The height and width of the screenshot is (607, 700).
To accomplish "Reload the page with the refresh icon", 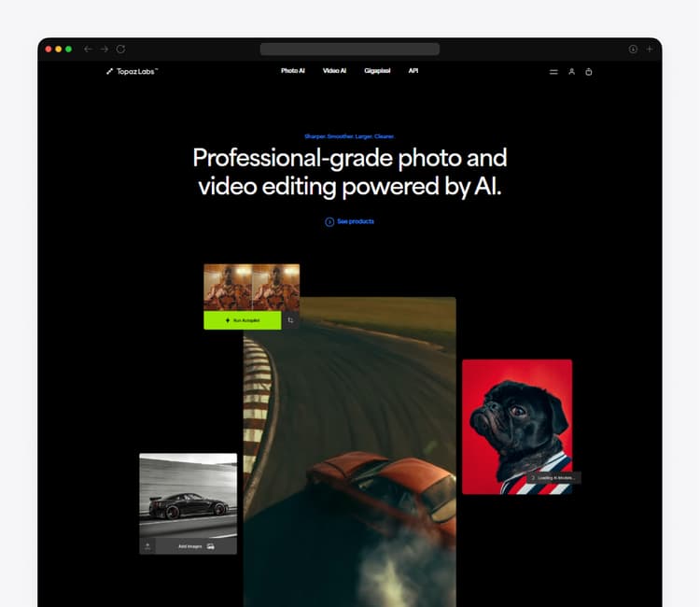I will coord(120,49).
